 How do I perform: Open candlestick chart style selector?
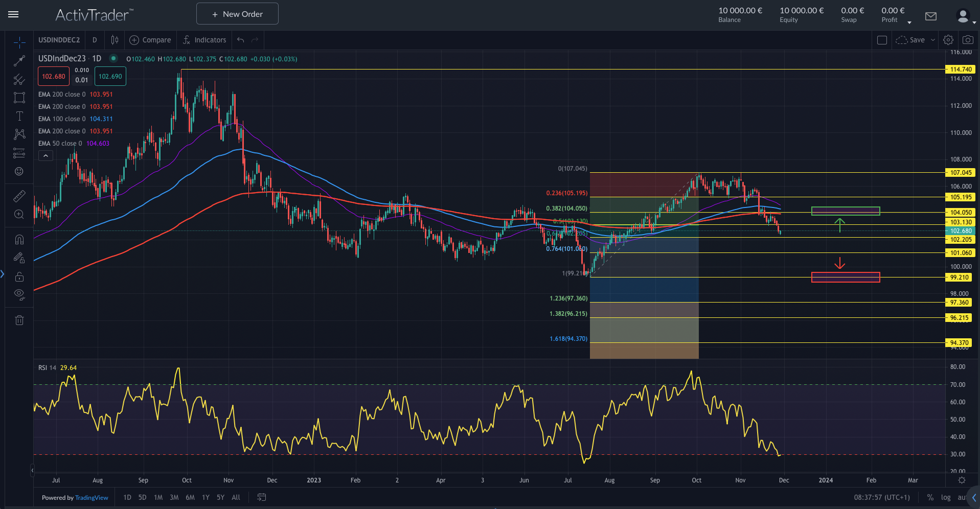click(115, 40)
